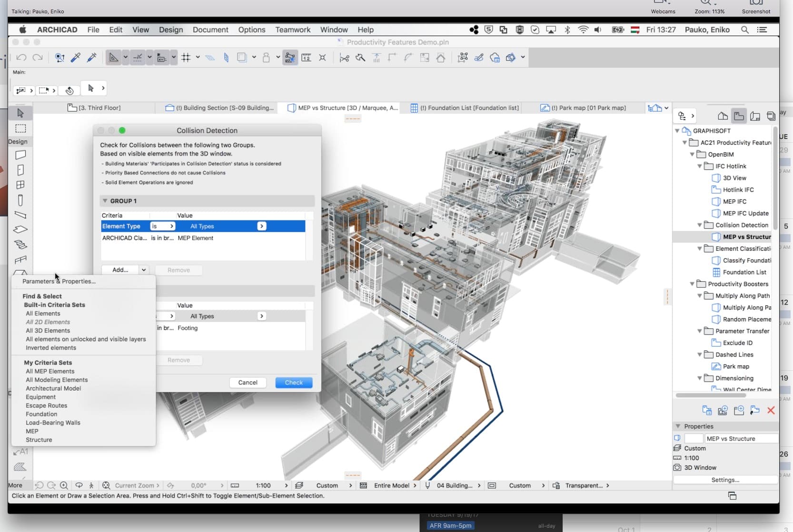Choose All MEP Elements criteria set
Viewport: 793px width, 532px height.
pyautogui.click(x=50, y=371)
